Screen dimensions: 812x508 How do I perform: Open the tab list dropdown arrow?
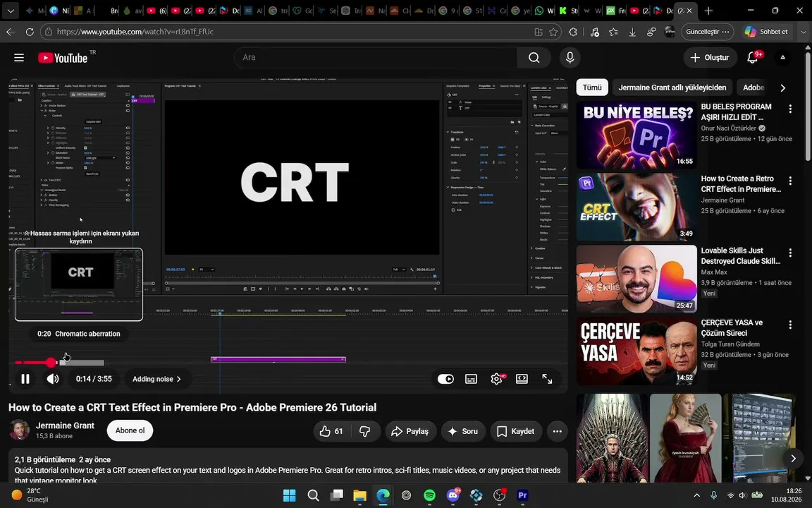(11, 11)
